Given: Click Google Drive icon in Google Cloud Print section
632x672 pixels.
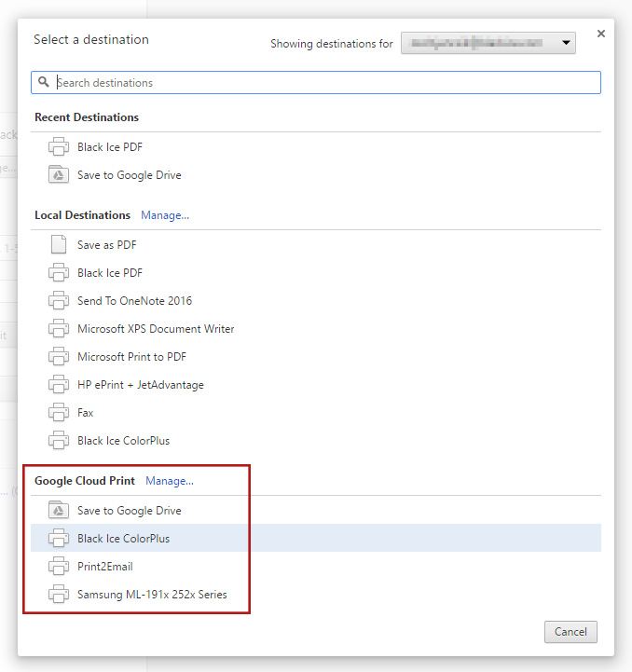Looking at the screenshot, I should pyautogui.click(x=59, y=511).
